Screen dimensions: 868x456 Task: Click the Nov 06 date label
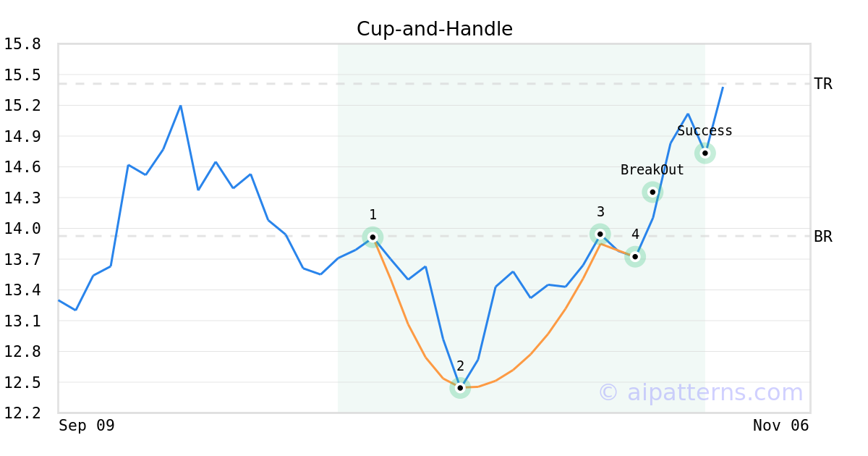780,426
